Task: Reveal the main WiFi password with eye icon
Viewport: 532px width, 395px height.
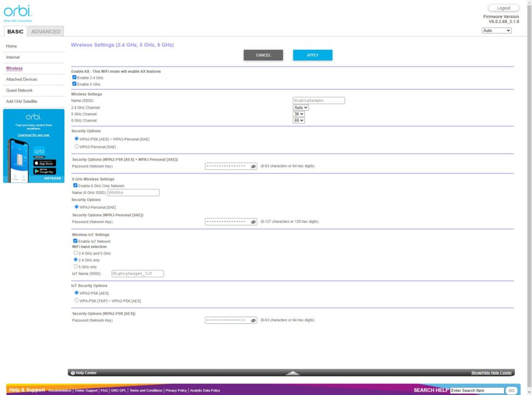Action: 254,166
